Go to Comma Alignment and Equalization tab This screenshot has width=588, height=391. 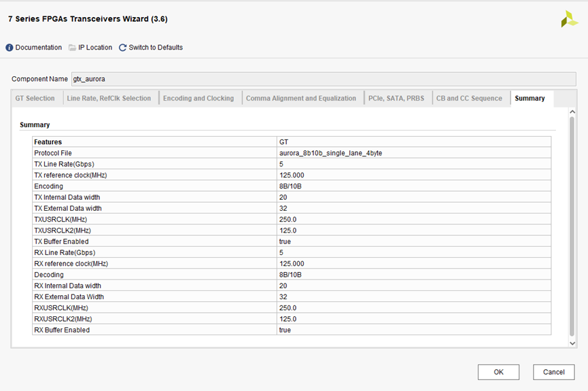(x=301, y=99)
